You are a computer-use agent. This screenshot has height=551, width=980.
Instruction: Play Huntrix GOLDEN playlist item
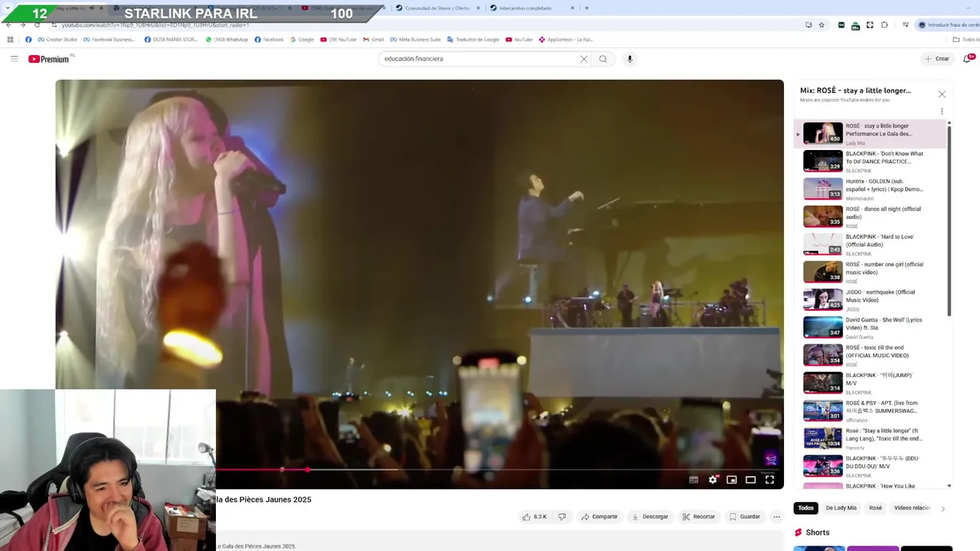871,189
